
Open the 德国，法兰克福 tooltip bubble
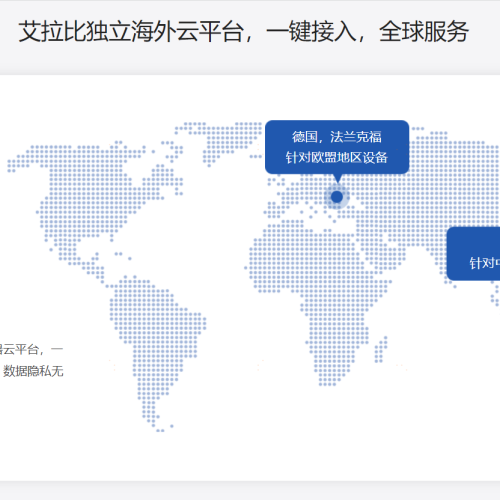pyautogui.click(x=337, y=147)
